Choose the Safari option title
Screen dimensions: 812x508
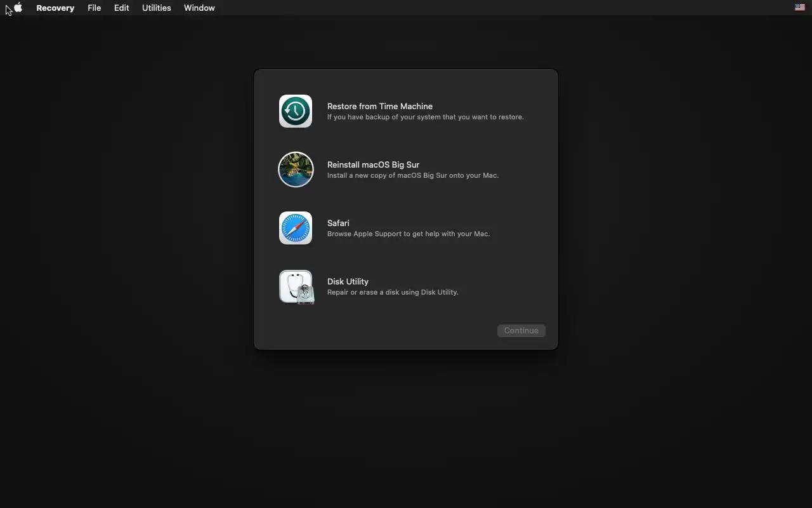click(338, 223)
